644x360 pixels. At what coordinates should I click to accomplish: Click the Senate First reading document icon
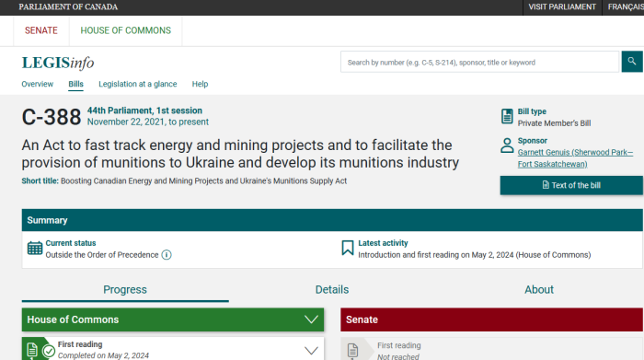[x=352, y=351]
